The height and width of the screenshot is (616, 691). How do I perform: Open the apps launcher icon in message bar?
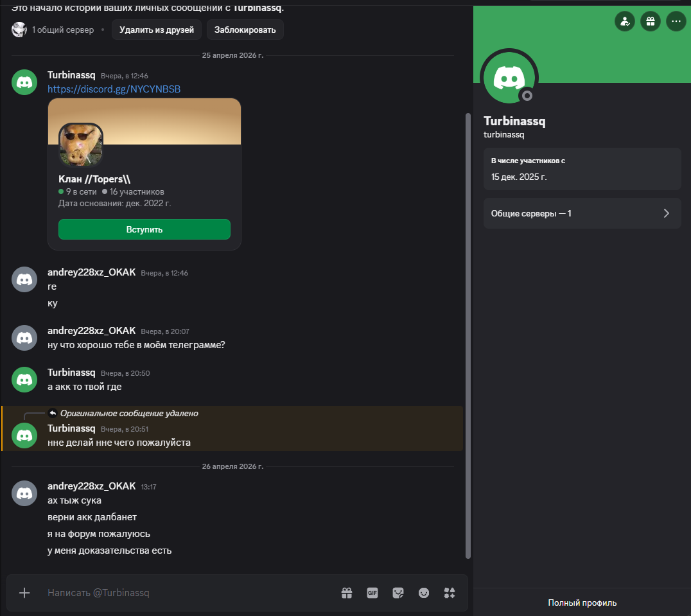click(x=450, y=593)
